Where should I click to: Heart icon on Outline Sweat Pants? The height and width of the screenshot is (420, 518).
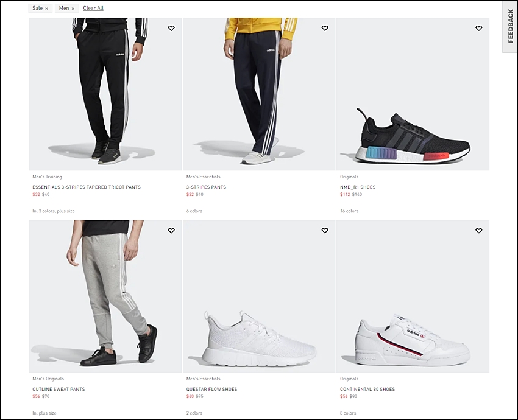[171, 231]
